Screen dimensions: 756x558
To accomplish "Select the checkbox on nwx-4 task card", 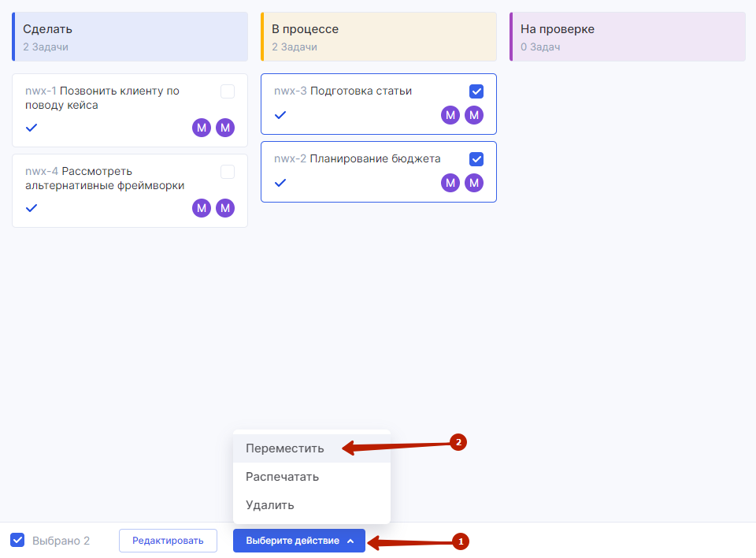I will 228,172.
